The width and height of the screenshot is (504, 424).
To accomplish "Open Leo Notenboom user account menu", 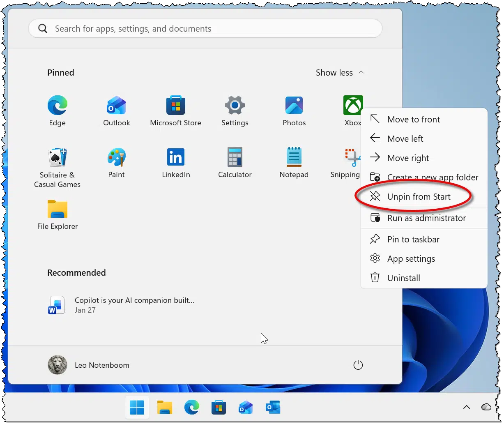I will tap(89, 365).
